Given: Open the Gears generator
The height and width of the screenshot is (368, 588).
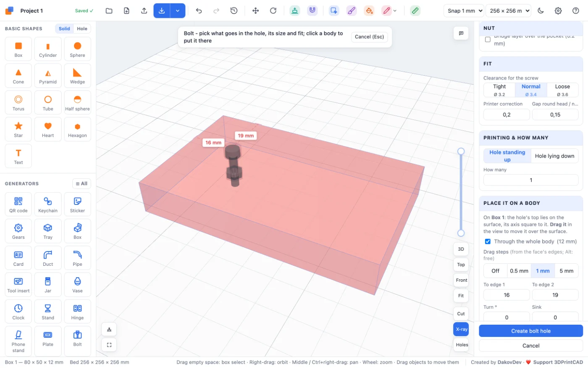Looking at the screenshot, I should click(18, 231).
